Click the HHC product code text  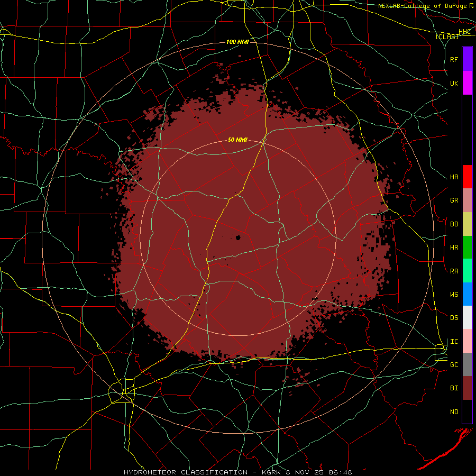point(464,32)
